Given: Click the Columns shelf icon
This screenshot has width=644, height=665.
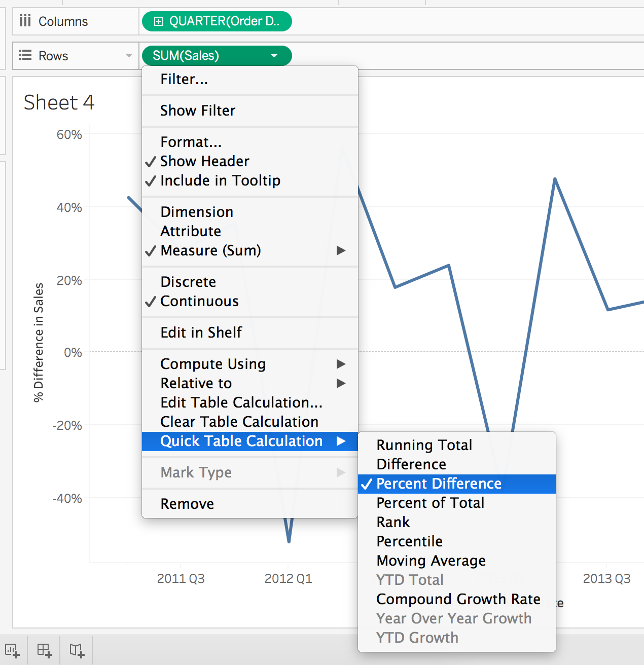Looking at the screenshot, I should pyautogui.click(x=25, y=21).
